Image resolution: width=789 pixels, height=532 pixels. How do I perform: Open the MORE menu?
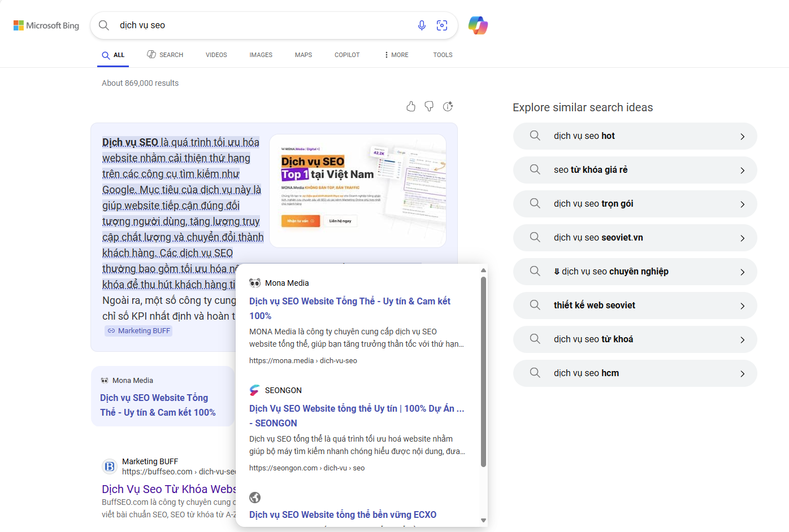pyautogui.click(x=396, y=55)
